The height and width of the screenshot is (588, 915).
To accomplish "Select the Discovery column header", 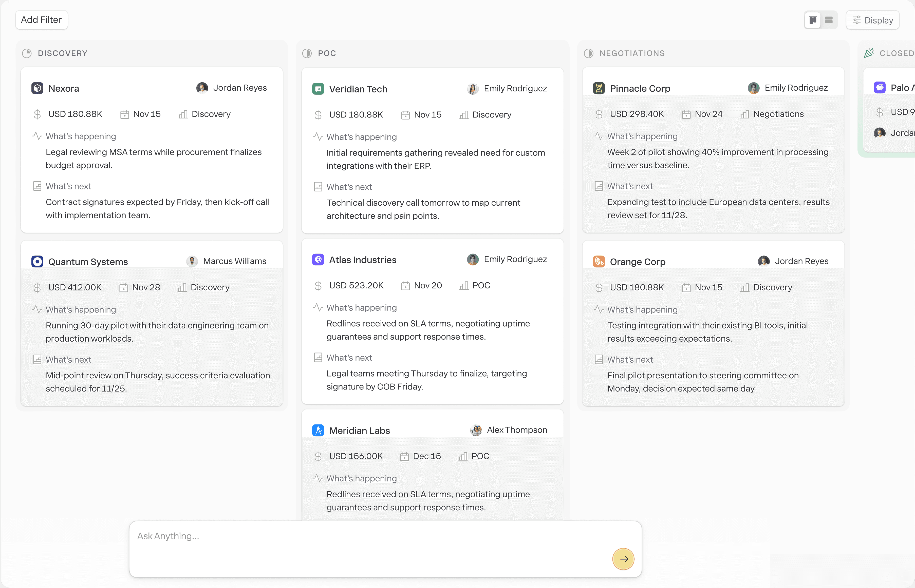I will pyautogui.click(x=62, y=53).
